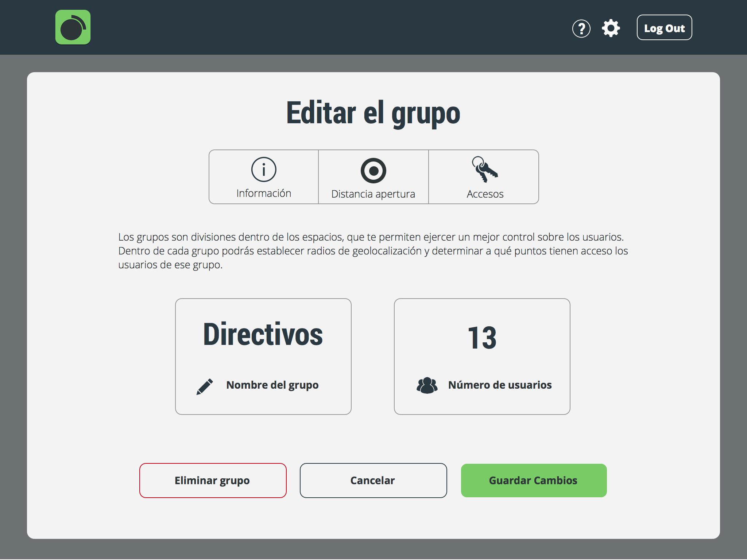The width and height of the screenshot is (747, 560).
Task: Click the Directivos group name text
Action: pyautogui.click(x=263, y=335)
